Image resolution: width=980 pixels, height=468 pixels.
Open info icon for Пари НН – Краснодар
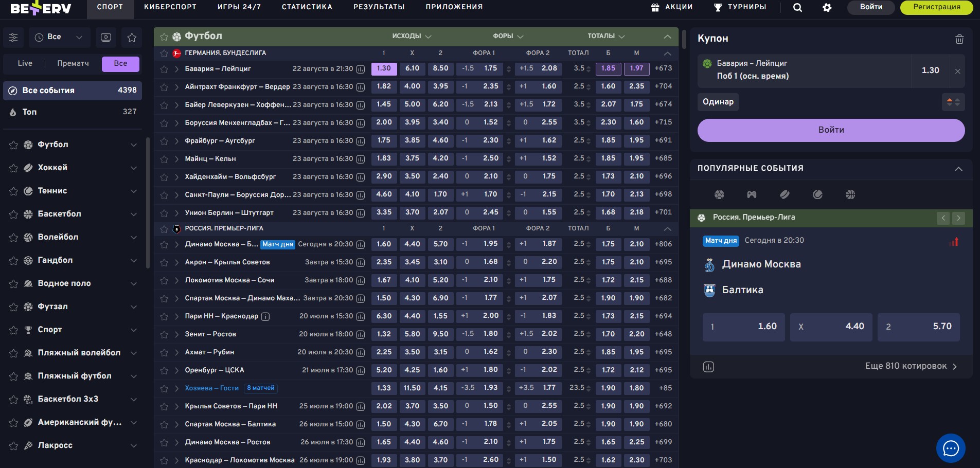(265, 316)
